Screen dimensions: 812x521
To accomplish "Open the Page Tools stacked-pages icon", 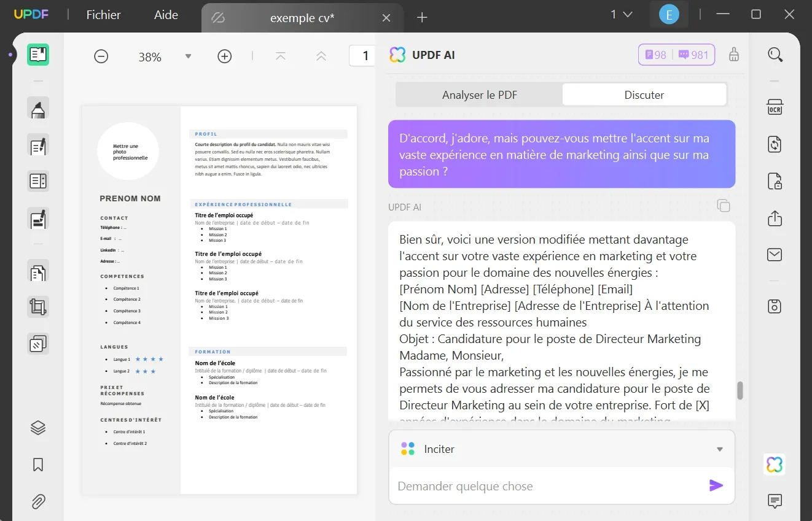I will pos(38,344).
